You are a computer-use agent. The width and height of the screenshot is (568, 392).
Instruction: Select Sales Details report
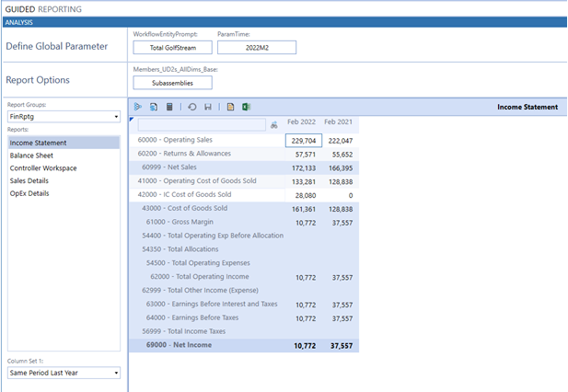64,180
